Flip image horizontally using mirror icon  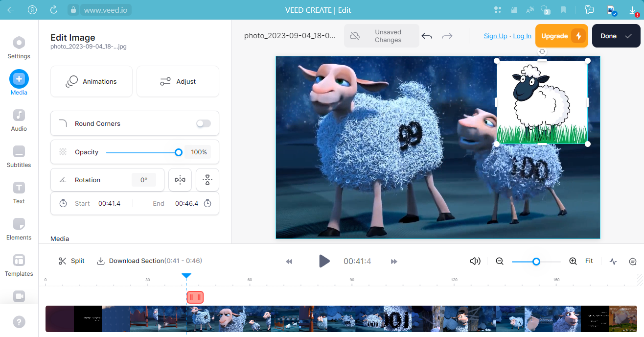point(180,180)
